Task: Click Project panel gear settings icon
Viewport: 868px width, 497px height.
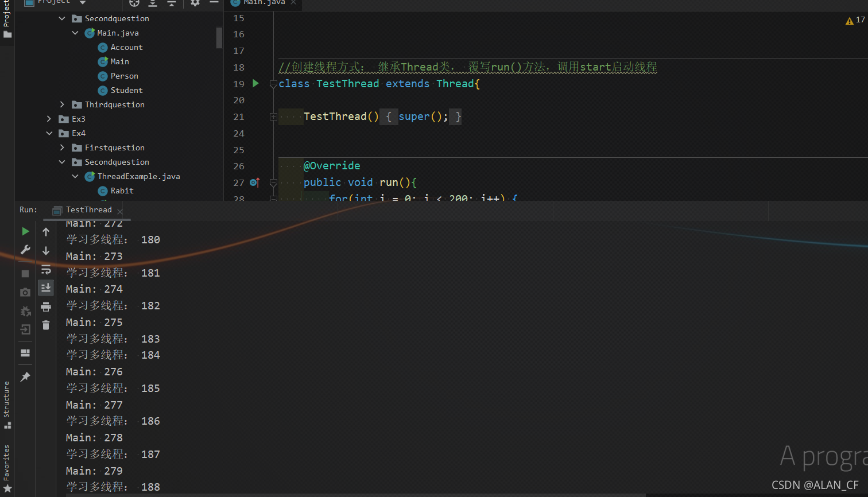Action: tap(195, 3)
